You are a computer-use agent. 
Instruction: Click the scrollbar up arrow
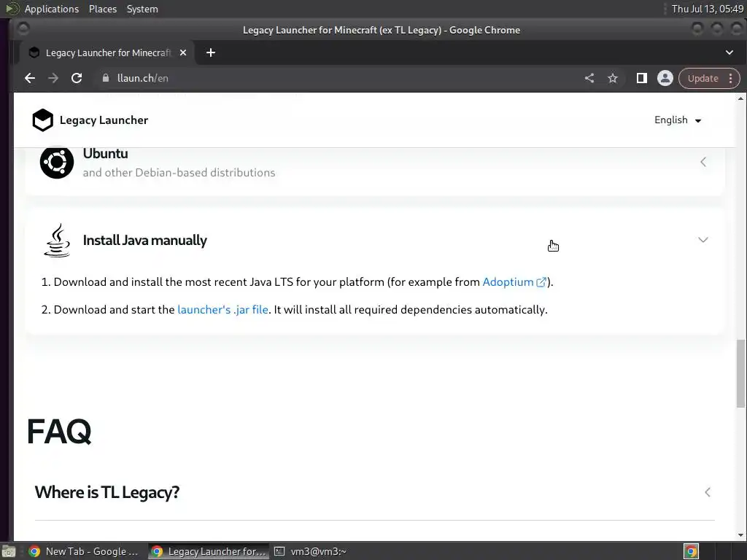pyautogui.click(x=740, y=98)
